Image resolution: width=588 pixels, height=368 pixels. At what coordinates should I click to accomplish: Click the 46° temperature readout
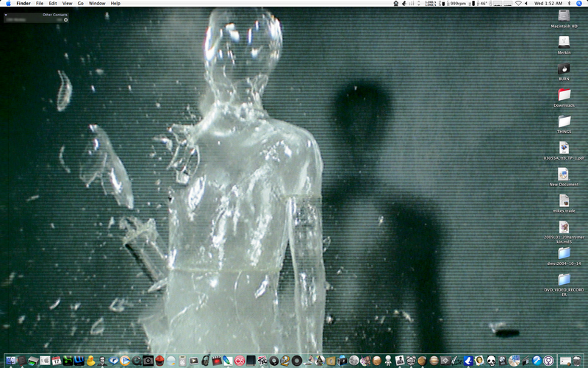click(x=484, y=4)
